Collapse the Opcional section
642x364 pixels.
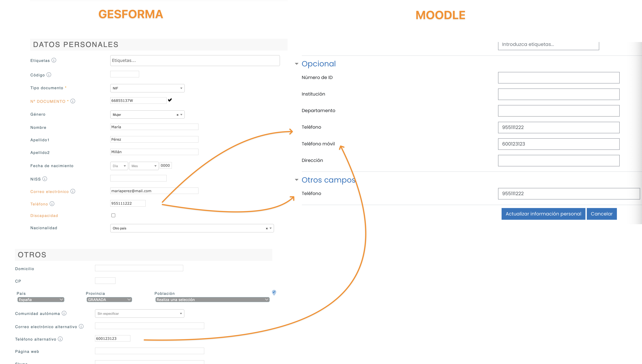(297, 64)
